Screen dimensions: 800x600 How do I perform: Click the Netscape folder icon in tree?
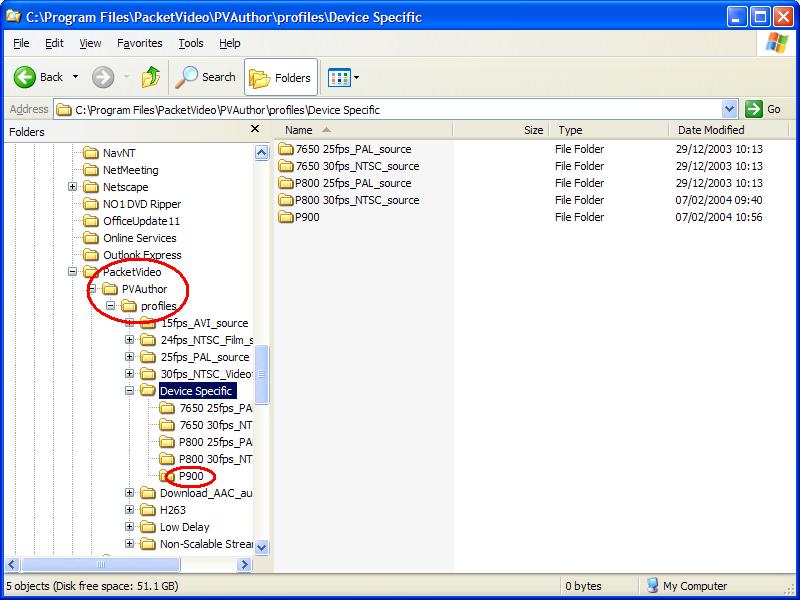coord(91,187)
